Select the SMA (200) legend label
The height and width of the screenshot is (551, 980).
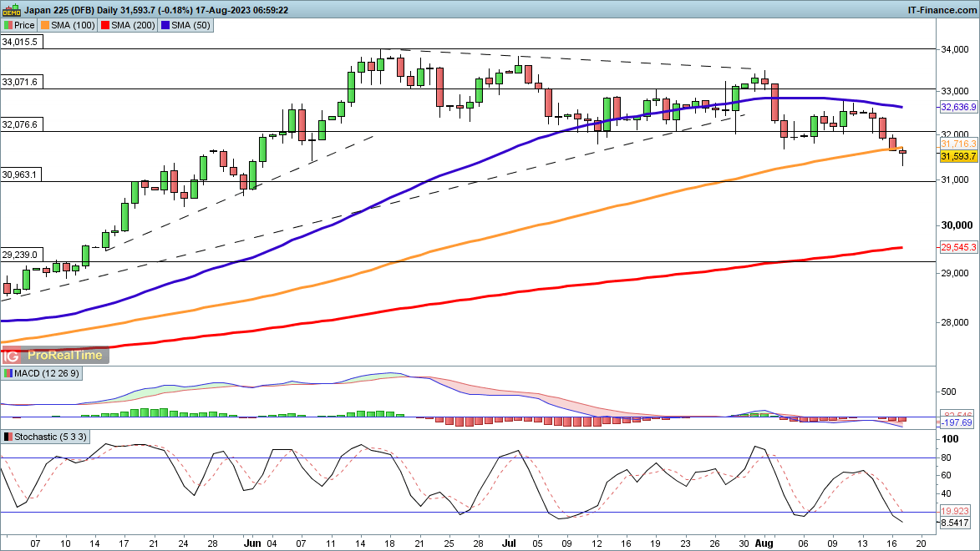pyautogui.click(x=133, y=26)
